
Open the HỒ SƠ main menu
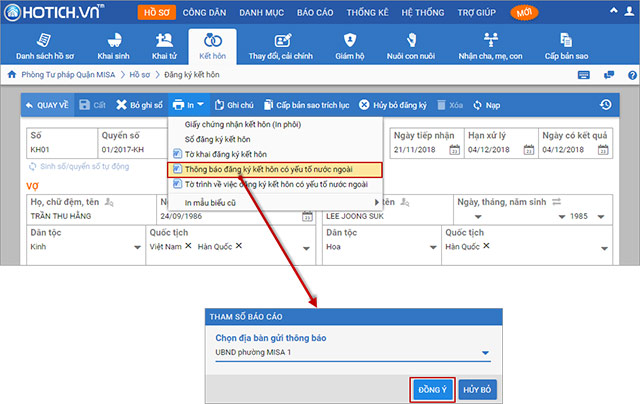coord(157,12)
